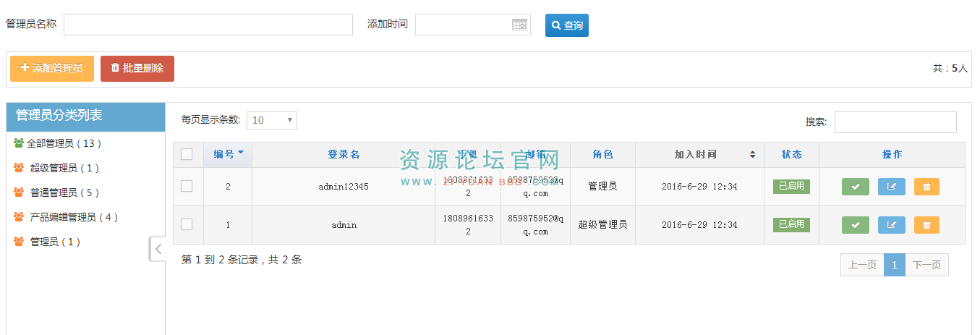Image resolution: width=980 pixels, height=335 pixels.
Task: Click the 批量删除 button
Action: [137, 69]
